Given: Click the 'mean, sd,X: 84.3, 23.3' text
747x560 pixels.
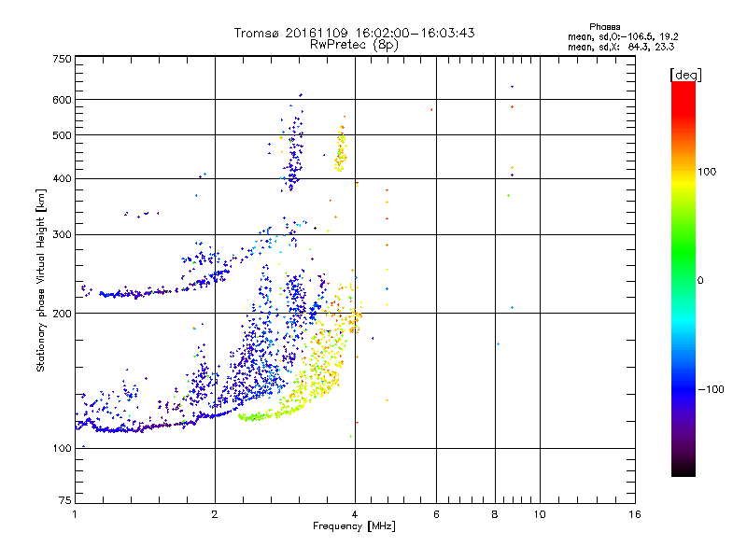Looking at the screenshot, I should [621, 47].
